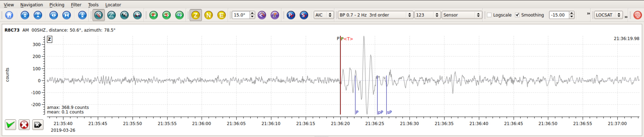Increase the 15.0° distance value
Screen dimensions: 644x137
[252, 13]
